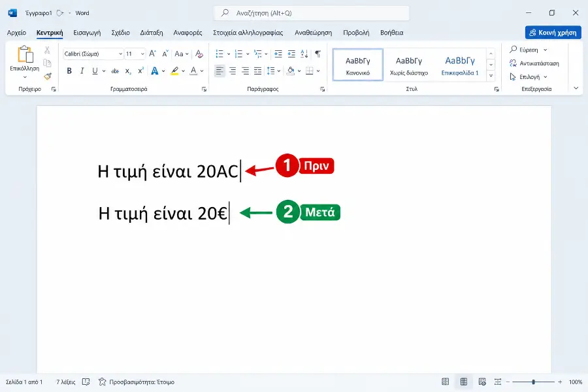The height and width of the screenshot is (392, 588).
Task: Expand the styles gallery with the bottom arrow
Action: (x=491, y=76)
